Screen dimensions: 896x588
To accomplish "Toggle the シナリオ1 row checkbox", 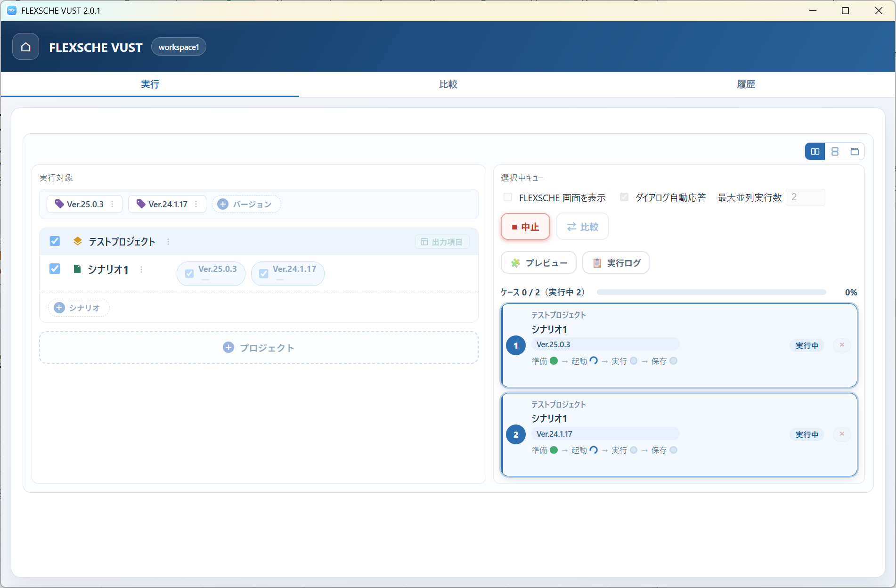I will 55,269.
